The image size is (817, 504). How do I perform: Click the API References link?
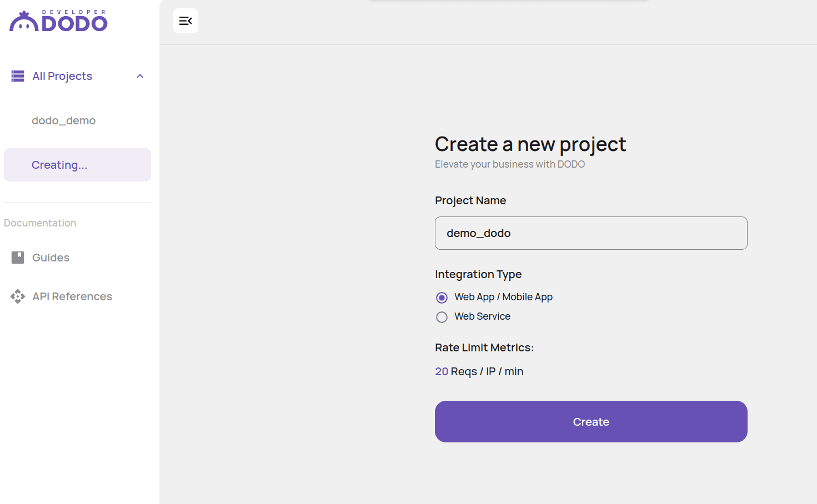click(72, 296)
